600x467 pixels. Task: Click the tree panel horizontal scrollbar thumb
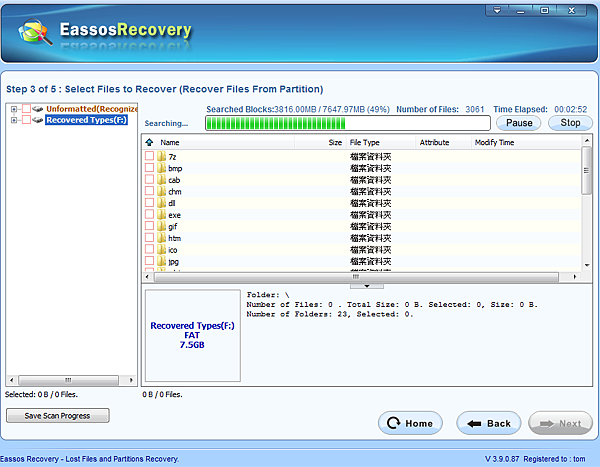point(68,380)
